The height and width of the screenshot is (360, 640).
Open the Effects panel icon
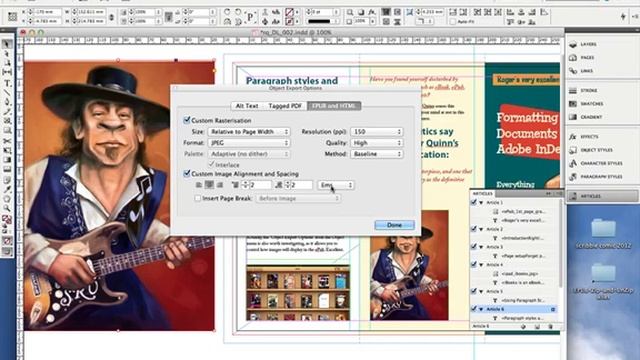point(573,137)
